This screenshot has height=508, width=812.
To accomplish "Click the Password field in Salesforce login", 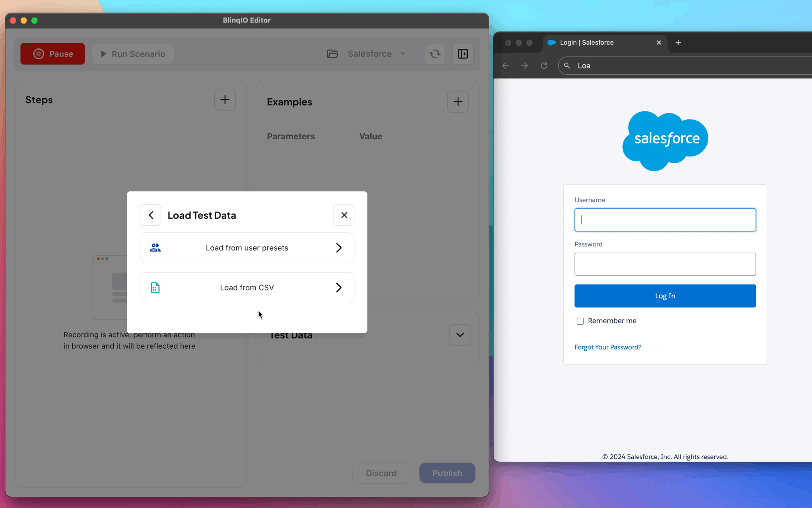I will click(665, 264).
